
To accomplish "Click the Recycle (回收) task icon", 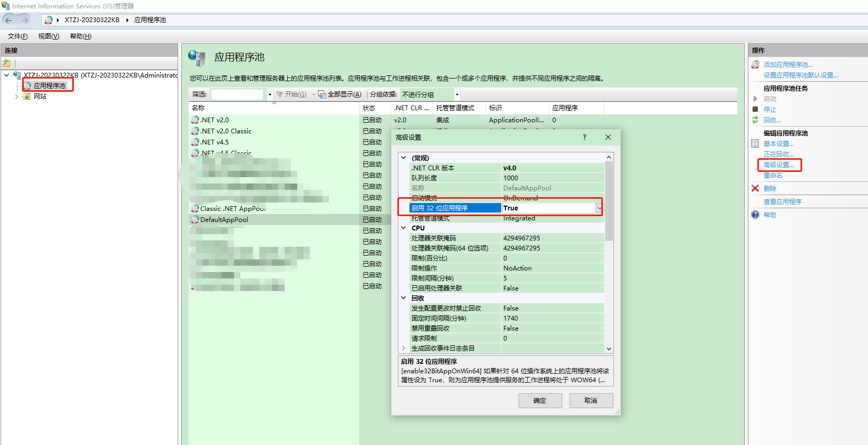I will point(755,120).
